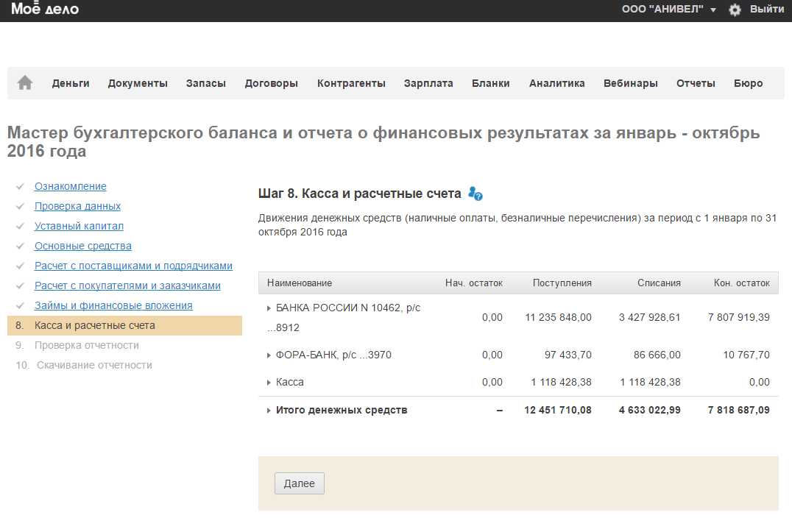
Task: Click the Моё дело logo
Action: pyautogui.click(x=45, y=10)
